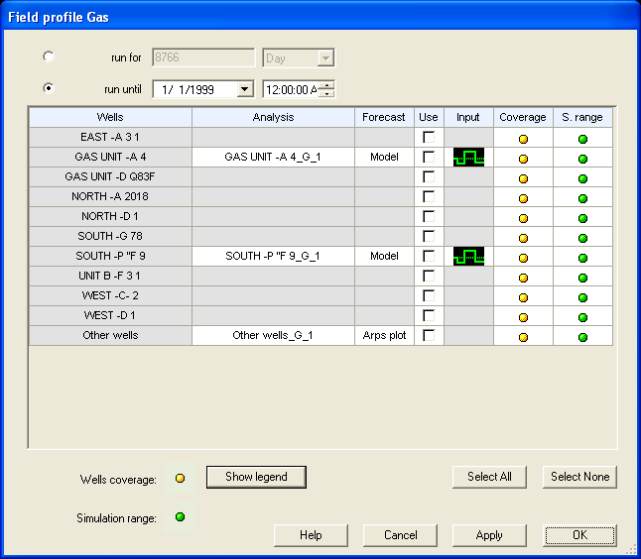The width and height of the screenshot is (641, 559).
Task: Click green S. range indicator for WEST -D 1
Action: click(x=583, y=316)
